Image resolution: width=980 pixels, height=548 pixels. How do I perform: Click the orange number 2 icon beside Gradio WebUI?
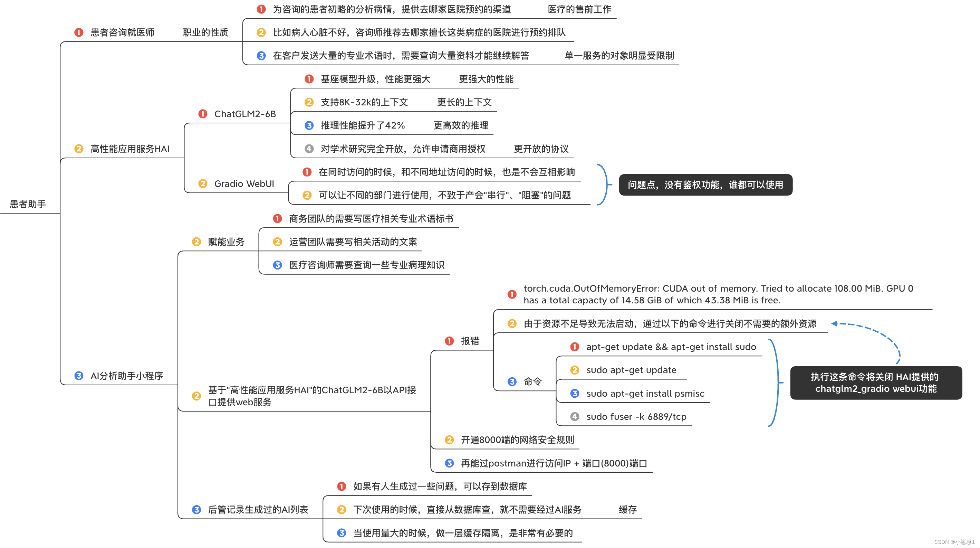[x=203, y=184]
